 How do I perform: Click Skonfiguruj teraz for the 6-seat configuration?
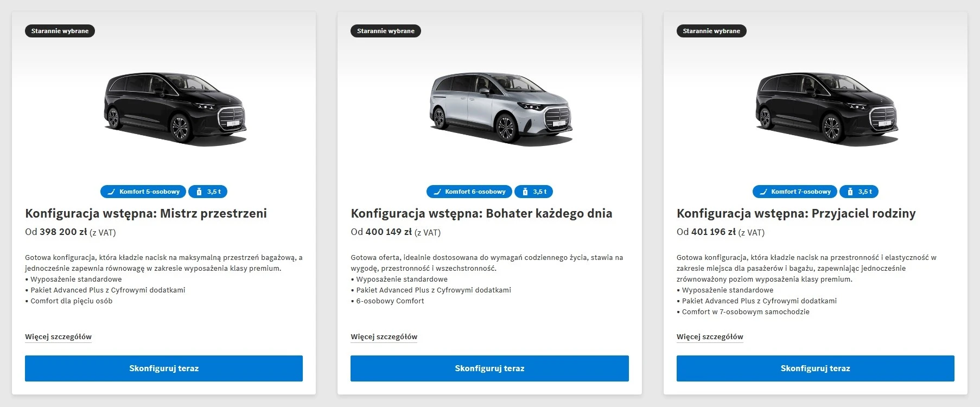(489, 368)
